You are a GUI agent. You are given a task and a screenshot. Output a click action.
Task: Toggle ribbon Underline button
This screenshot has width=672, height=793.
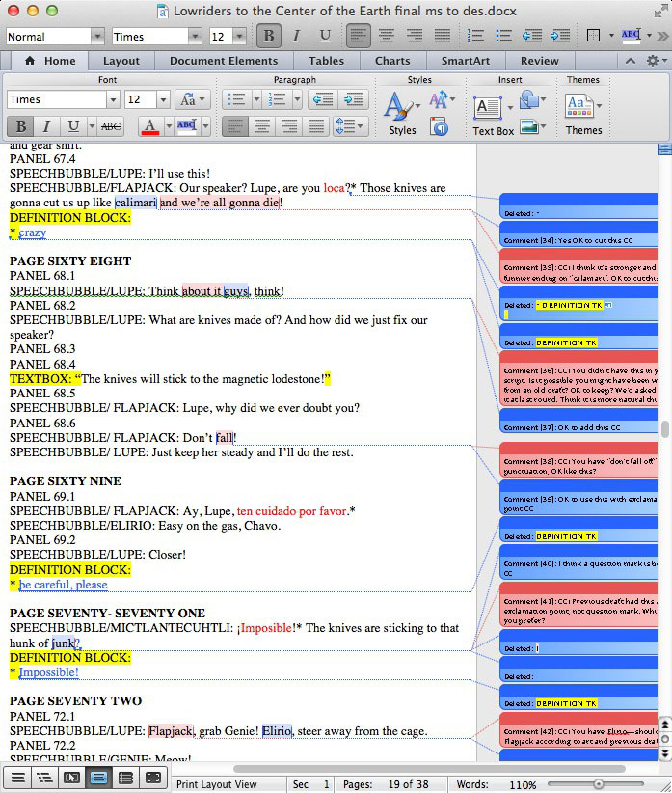pos(73,126)
